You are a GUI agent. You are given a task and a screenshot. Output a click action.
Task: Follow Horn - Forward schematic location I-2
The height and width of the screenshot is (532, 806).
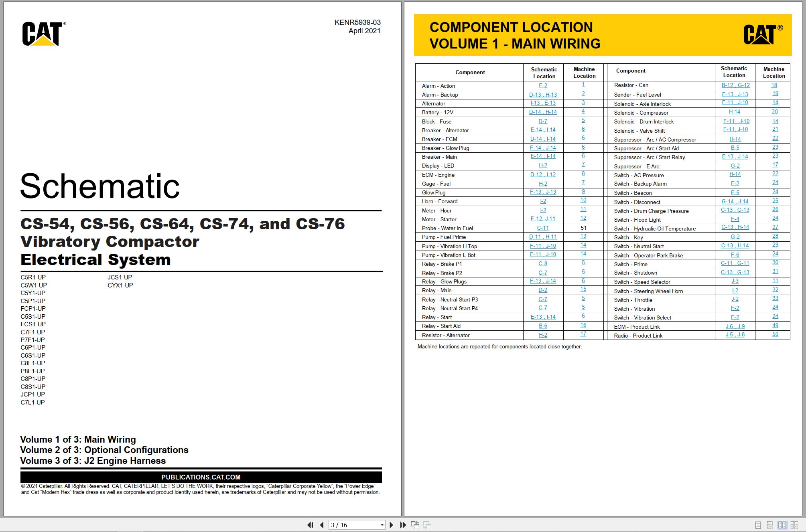pos(543,201)
